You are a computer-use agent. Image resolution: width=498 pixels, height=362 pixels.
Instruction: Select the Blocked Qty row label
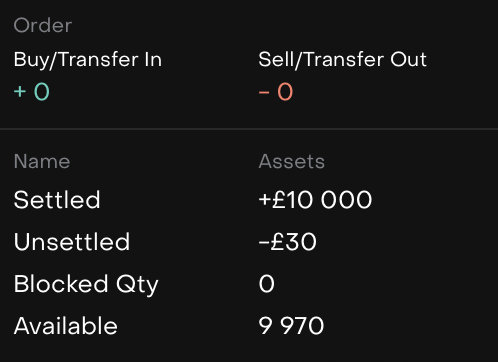tap(86, 285)
